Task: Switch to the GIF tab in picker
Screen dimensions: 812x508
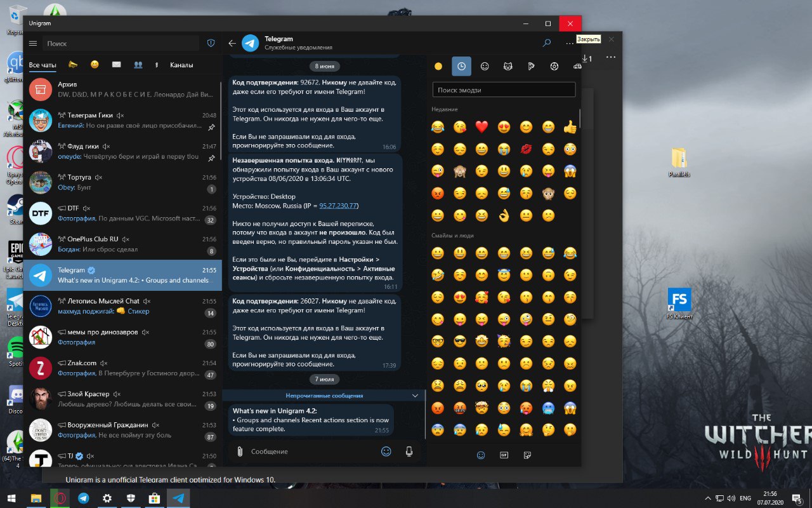Action: pyautogui.click(x=504, y=455)
